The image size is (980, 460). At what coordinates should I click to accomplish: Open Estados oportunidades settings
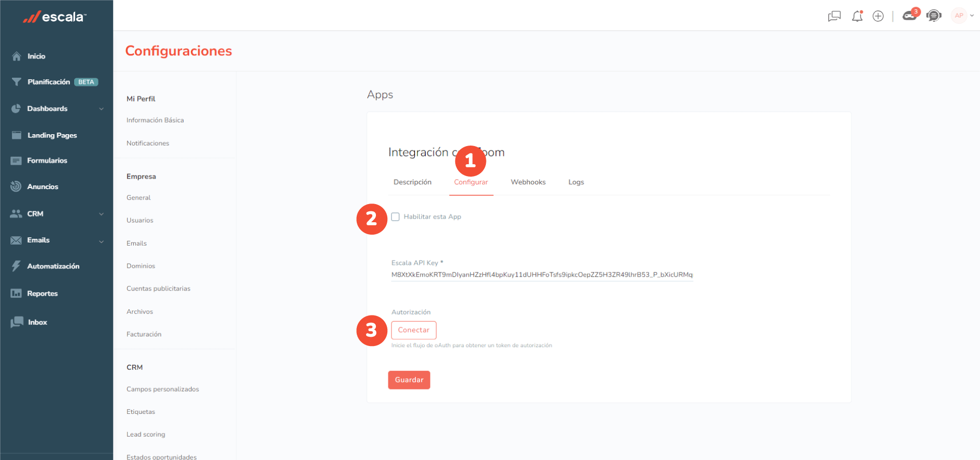[x=162, y=457]
